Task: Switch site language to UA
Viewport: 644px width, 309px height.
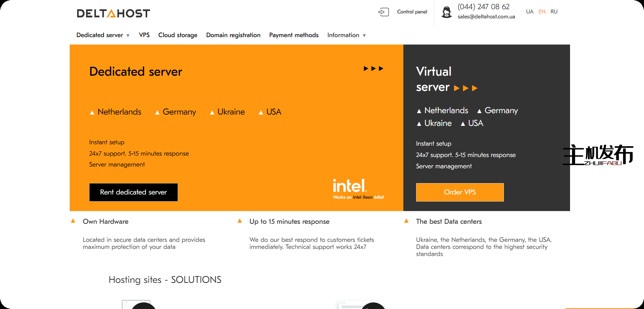Action: tap(529, 12)
